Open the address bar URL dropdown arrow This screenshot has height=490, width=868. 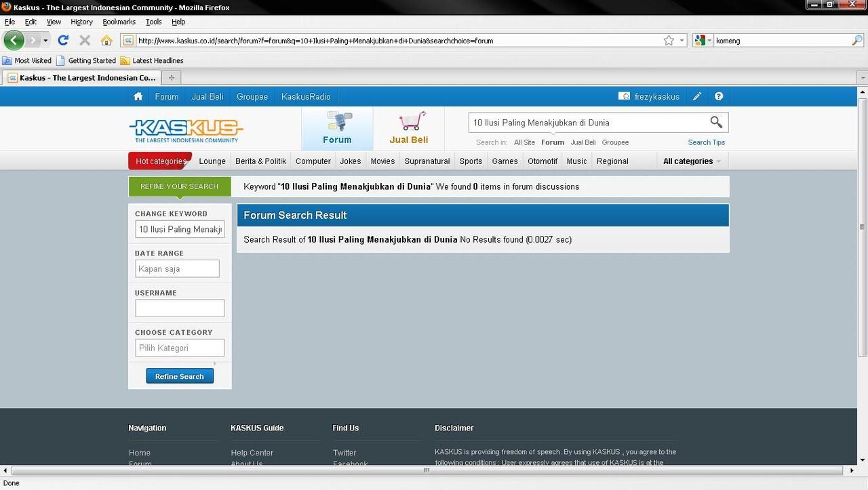tap(682, 41)
